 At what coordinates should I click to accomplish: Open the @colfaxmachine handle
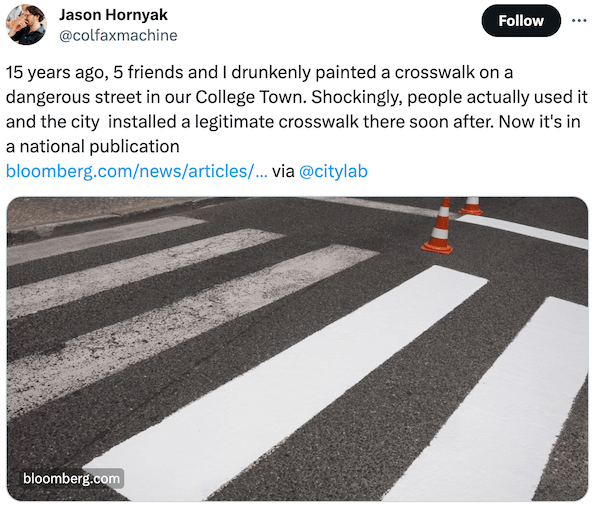click(x=118, y=36)
